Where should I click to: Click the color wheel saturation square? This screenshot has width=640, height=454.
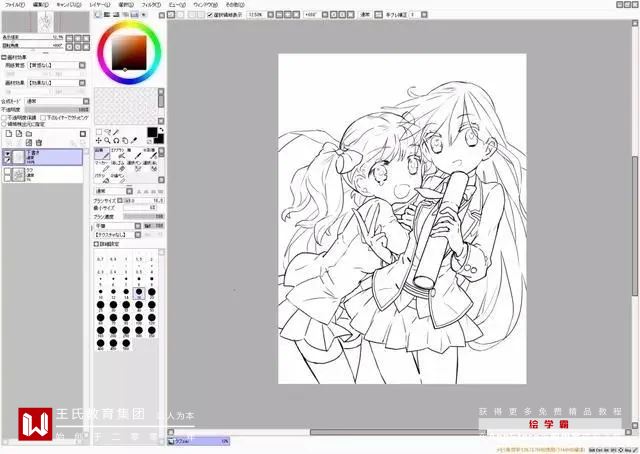129,53
